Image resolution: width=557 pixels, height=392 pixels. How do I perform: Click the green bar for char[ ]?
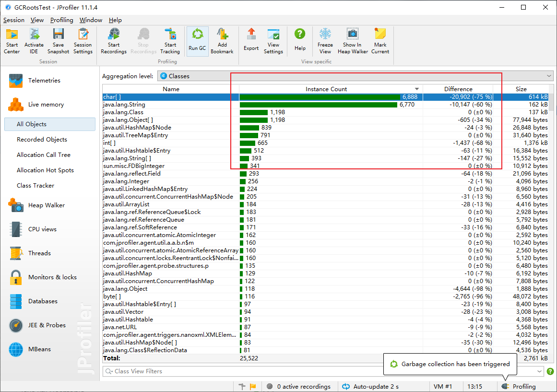(320, 97)
